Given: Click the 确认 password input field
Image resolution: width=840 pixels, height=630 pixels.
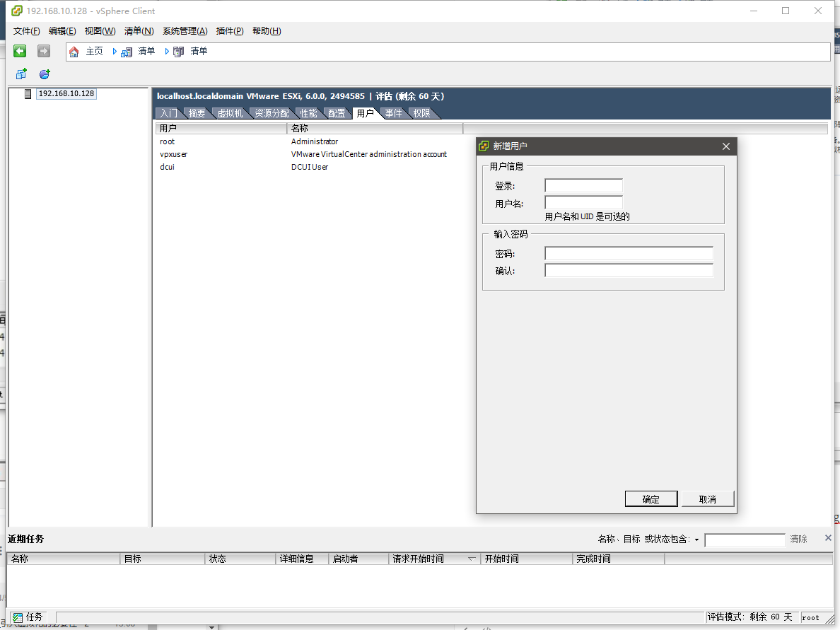Looking at the screenshot, I should coord(629,271).
